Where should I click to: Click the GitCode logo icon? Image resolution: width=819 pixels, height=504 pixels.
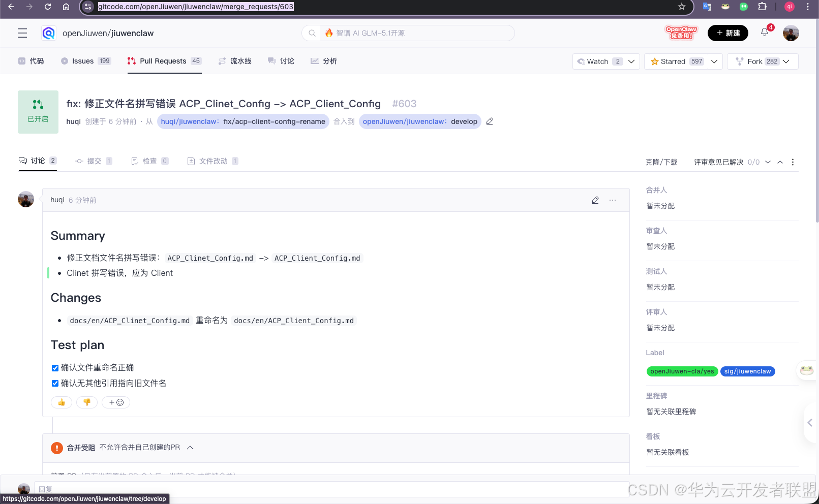click(49, 33)
